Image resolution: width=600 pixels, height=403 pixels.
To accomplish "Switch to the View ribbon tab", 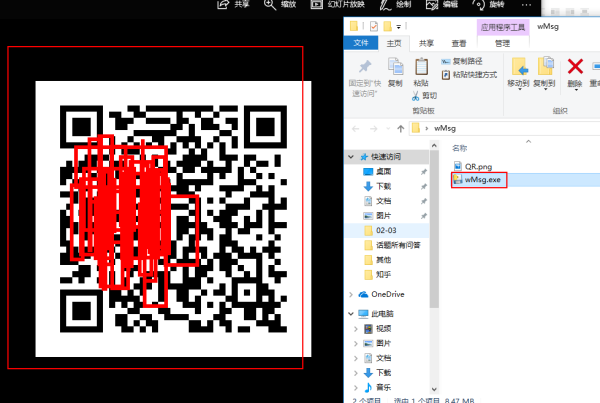I will coord(459,43).
